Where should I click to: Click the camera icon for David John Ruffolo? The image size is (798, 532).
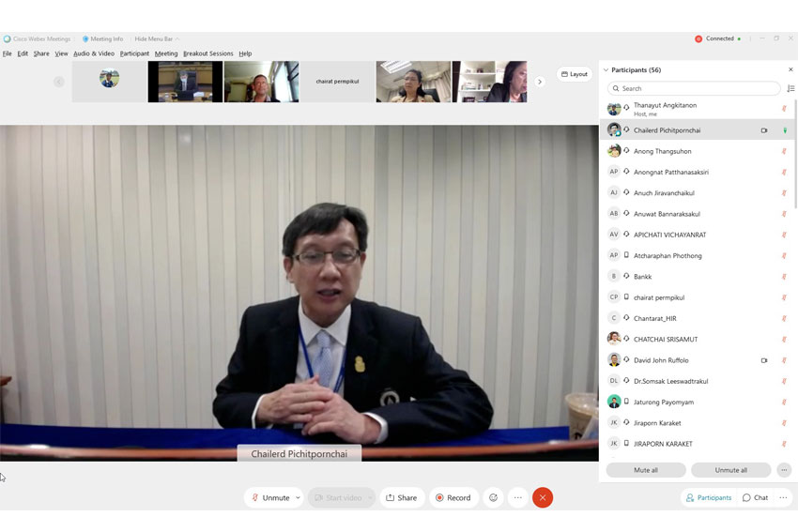[x=764, y=360]
